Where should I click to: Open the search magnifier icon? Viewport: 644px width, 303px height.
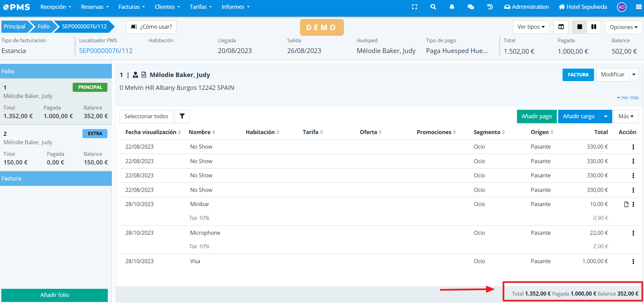[x=433, y=7]
